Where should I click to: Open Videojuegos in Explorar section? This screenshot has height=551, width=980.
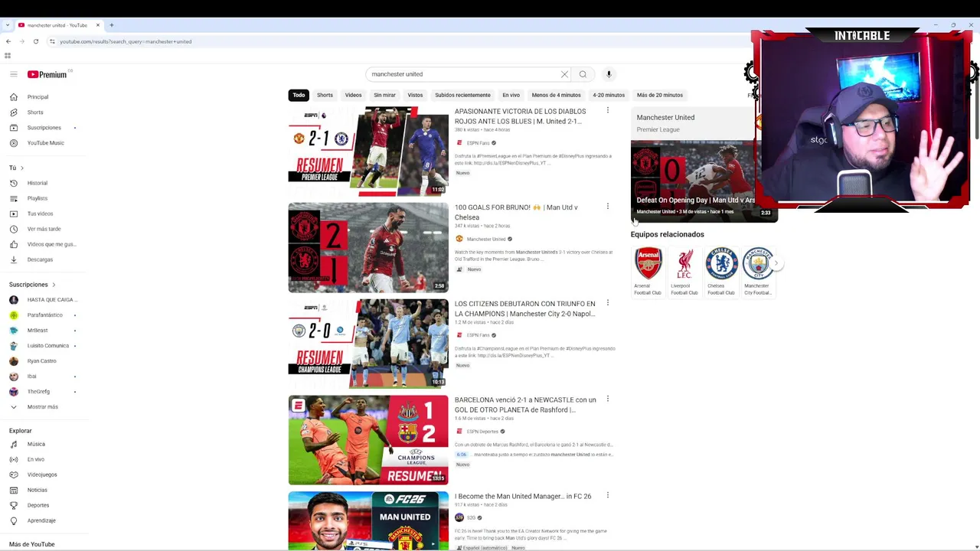click(x=43, y=474)
